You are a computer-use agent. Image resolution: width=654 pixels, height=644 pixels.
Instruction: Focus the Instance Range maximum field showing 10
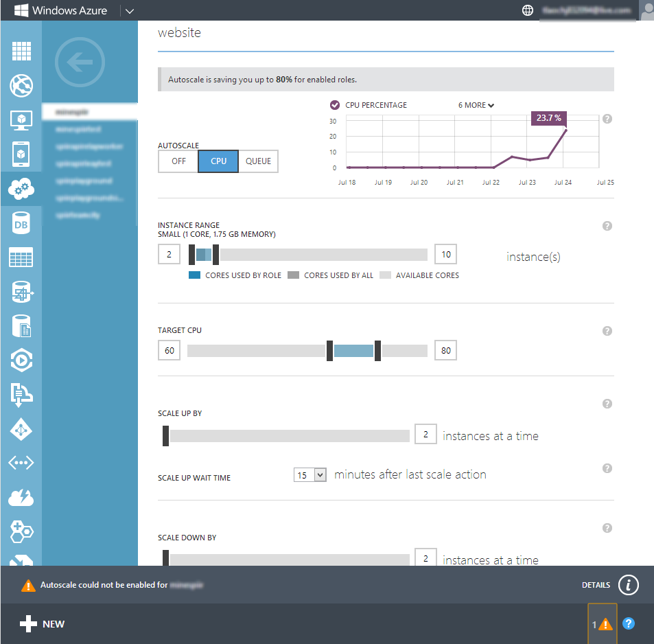446,254
